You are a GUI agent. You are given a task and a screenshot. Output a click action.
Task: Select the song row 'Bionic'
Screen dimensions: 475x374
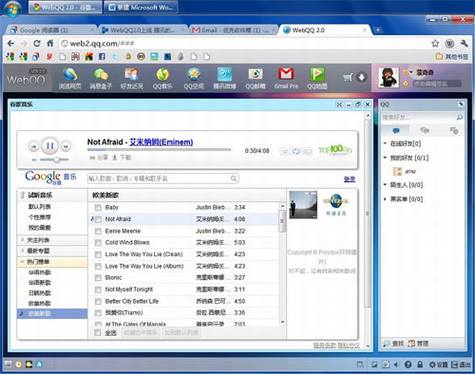[x=184, y=278]
